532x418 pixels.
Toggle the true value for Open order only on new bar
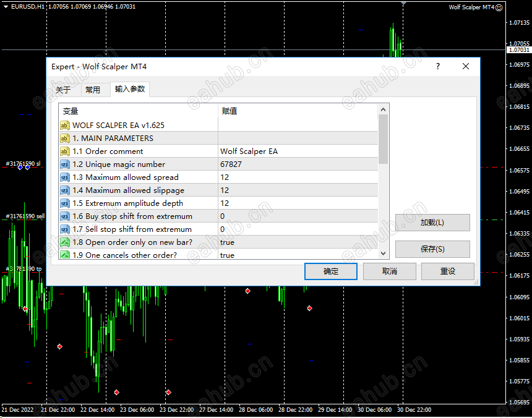click(227, 242)
